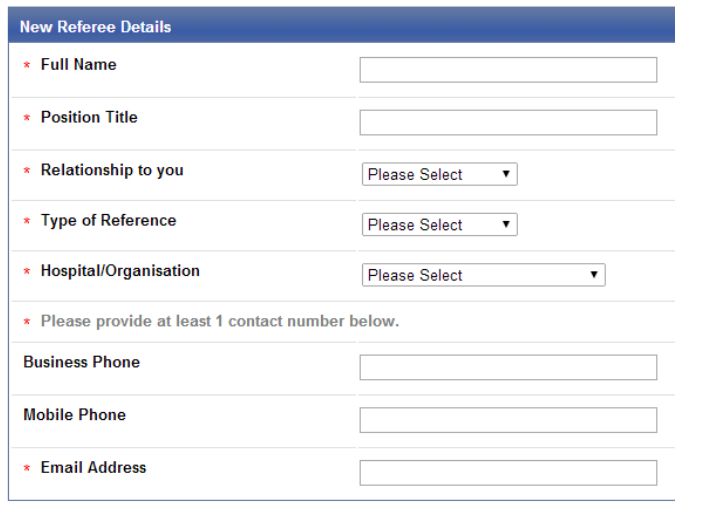Image resolution: width=703 pixels, height=518 pixels.
Task: Click the New Referee Details header
Action: (x=95, y=27)
